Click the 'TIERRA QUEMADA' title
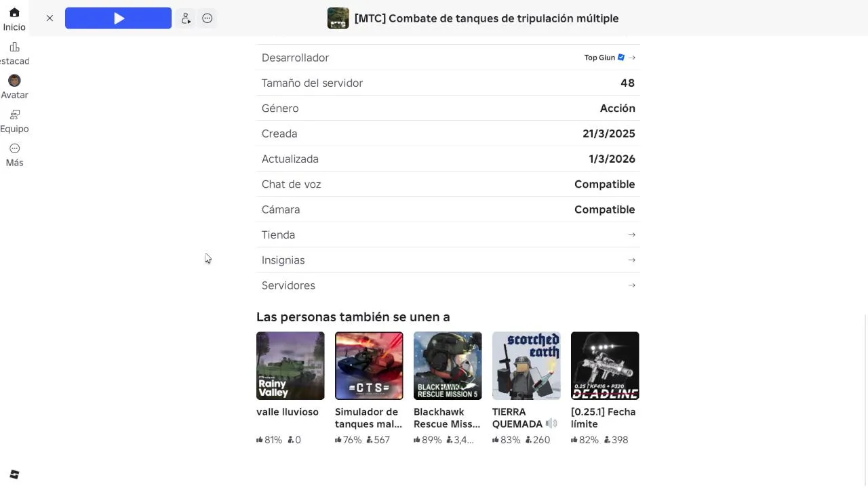This screenshot has width=868, height=488. 517,418
